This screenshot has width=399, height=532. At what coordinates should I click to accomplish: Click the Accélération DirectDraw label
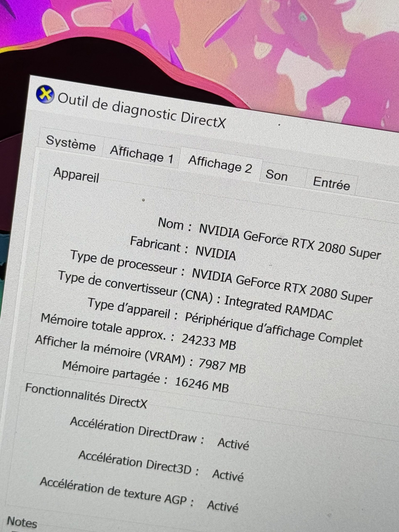pos(137,431)
